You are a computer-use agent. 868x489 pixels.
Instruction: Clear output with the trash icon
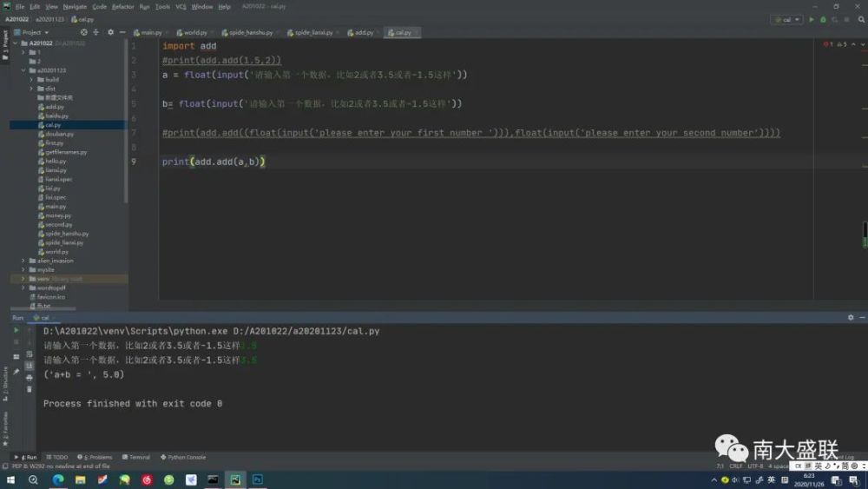pyautogui.click(x=30, y=389)
